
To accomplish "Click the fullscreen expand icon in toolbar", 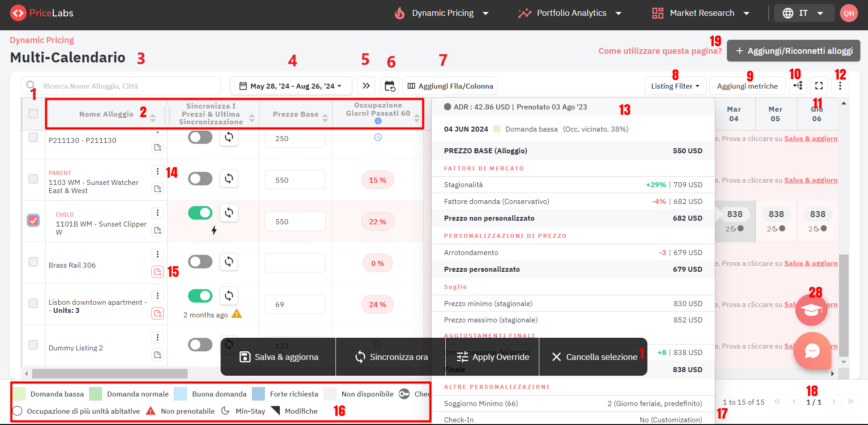I will click(x=819, y=85).
